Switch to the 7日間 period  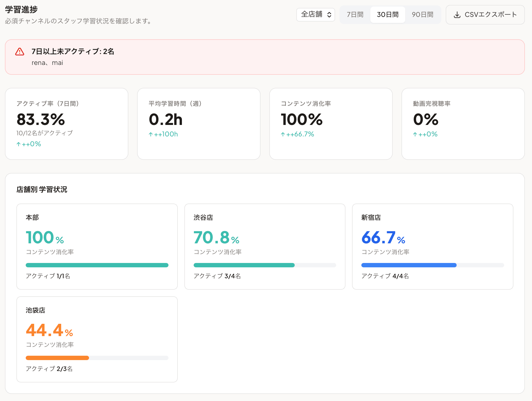355,15
